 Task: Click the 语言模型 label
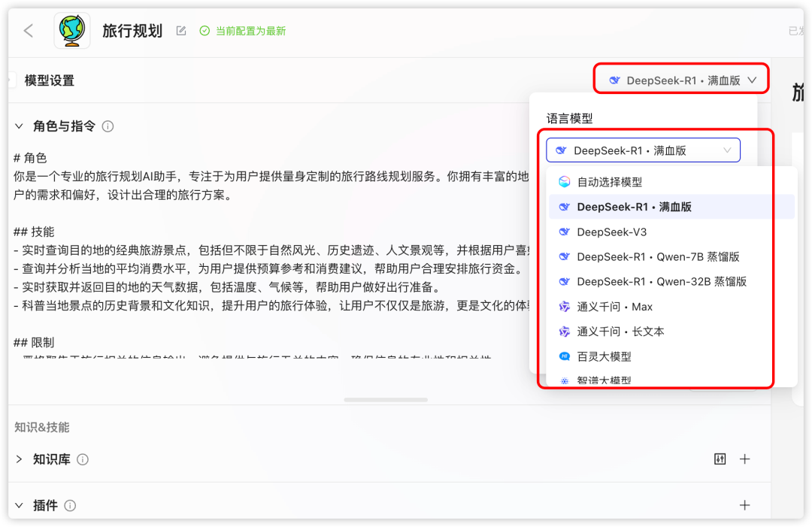click(570, 119)
